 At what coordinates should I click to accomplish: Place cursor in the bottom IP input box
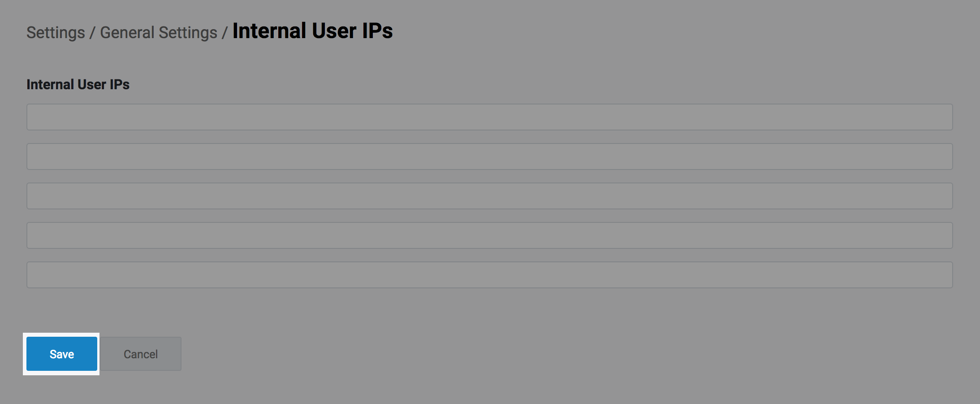pyautogui.click(x=489, y=275)
